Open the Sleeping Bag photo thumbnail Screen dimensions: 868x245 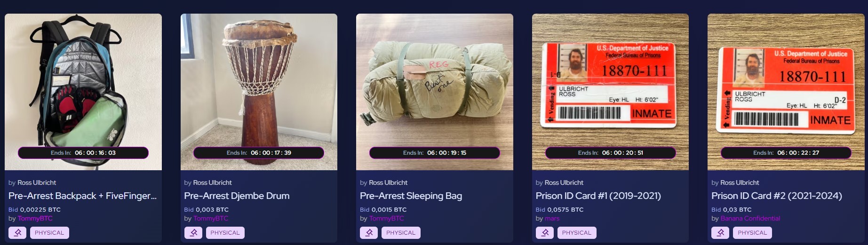tap(435, 92)
